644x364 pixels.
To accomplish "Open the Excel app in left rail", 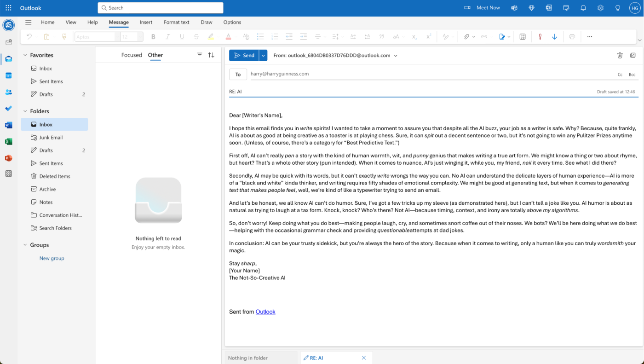I will 8,142.
